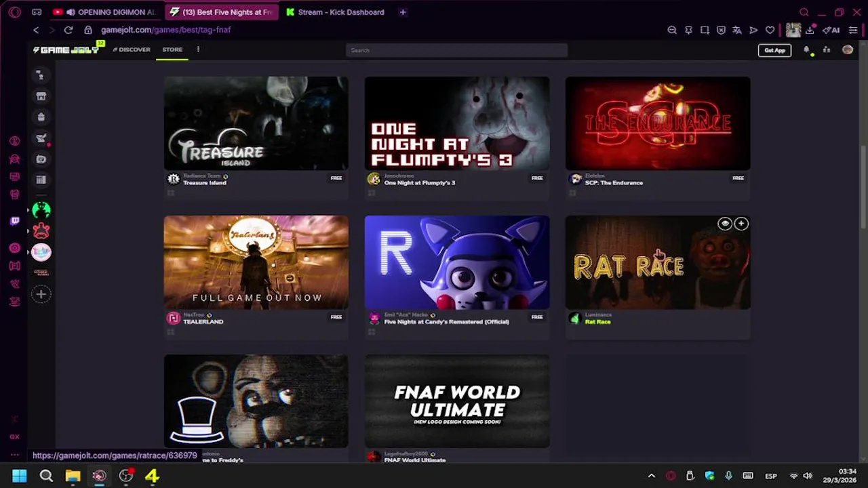Open the TEALERLAND title link
The image size is (868, 488).
point(203,322)
